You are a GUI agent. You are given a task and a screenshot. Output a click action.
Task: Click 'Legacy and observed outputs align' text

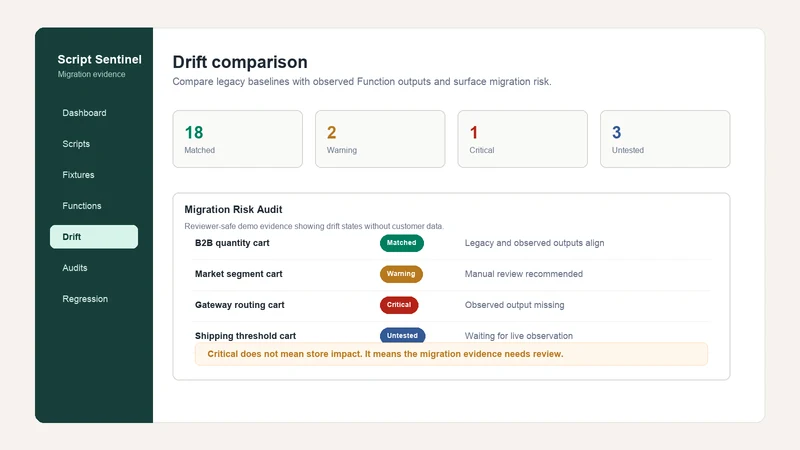534,243
